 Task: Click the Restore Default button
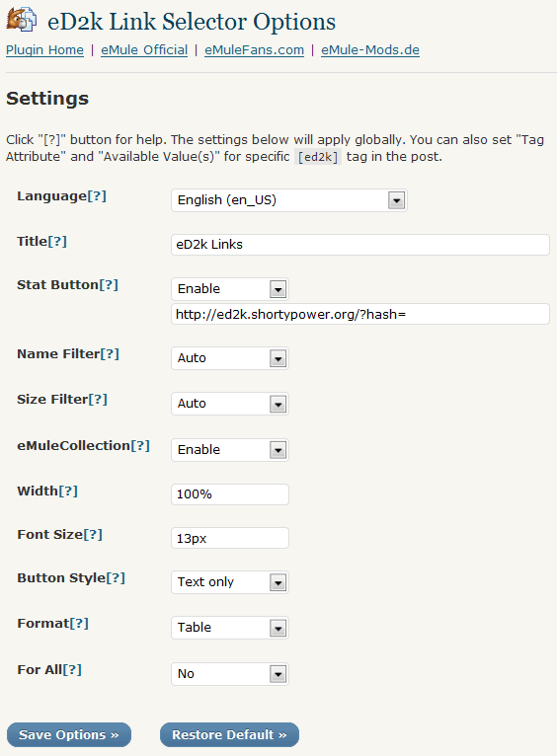[x=229, y=735]
